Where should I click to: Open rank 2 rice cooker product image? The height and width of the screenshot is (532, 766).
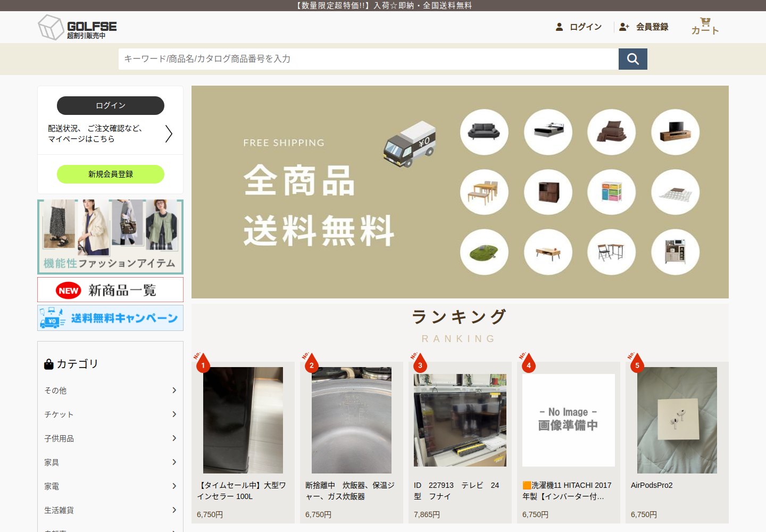(x=352, y=420)
